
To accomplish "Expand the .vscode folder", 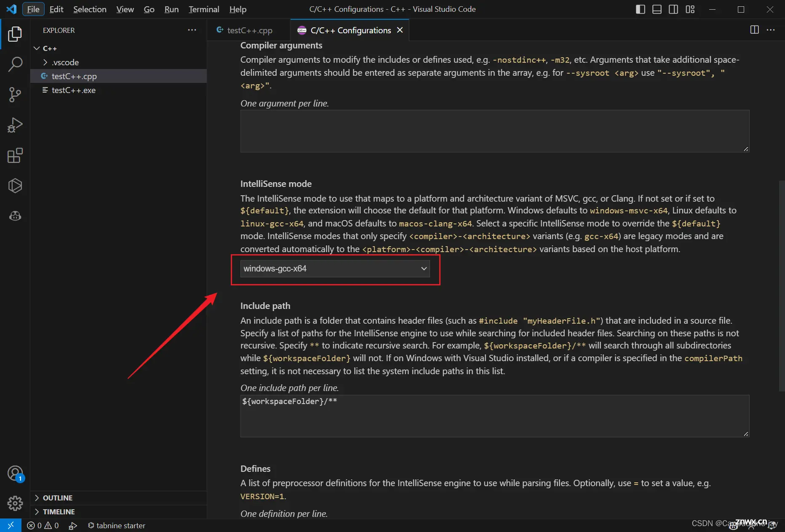I will pyautogui.click(x=118, y=62).
